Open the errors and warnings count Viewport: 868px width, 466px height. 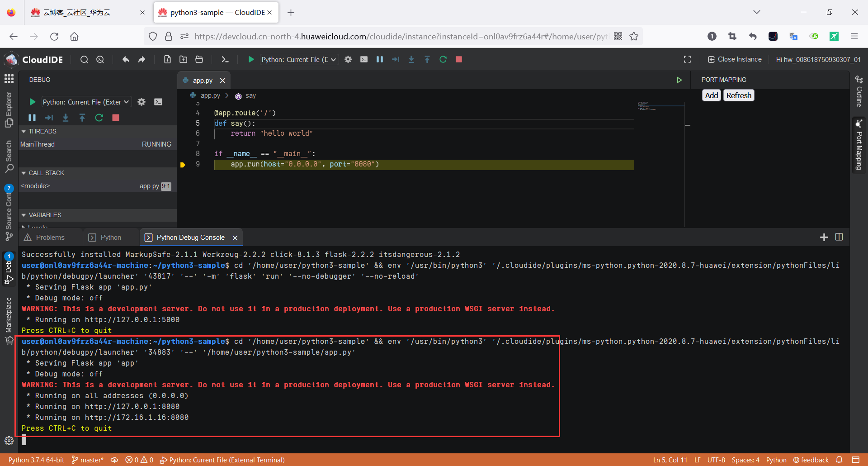click(139, 460)
